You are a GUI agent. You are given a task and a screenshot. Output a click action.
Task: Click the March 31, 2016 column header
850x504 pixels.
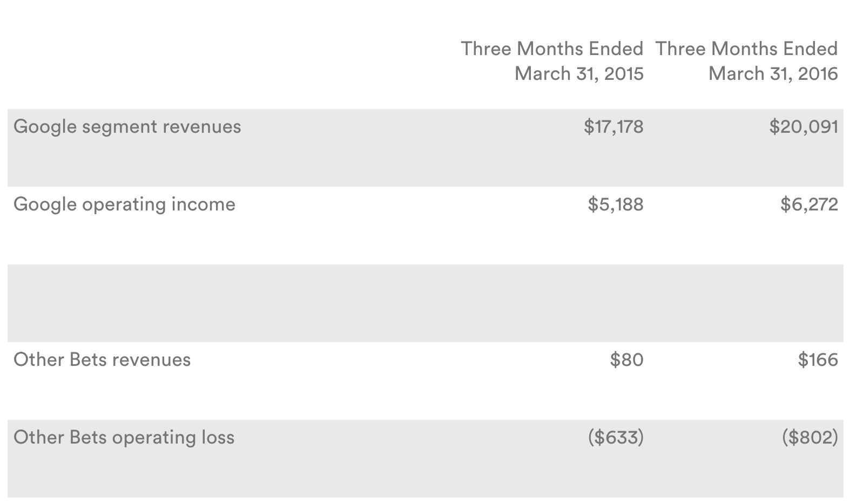point(773,73)
